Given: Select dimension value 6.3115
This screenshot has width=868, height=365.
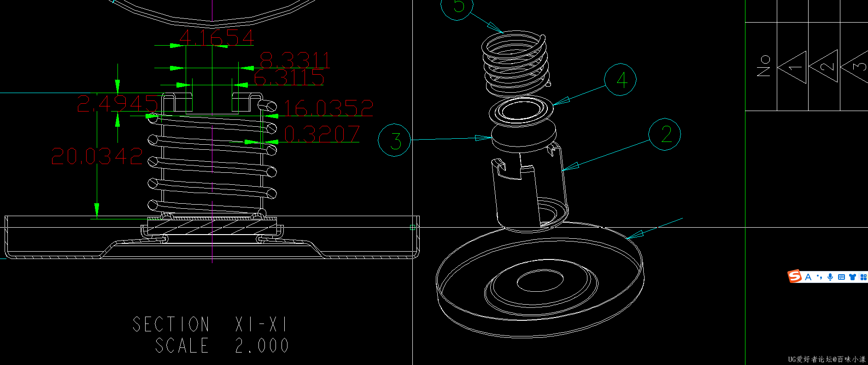Looking at the screenshot, I should (289, 77).
